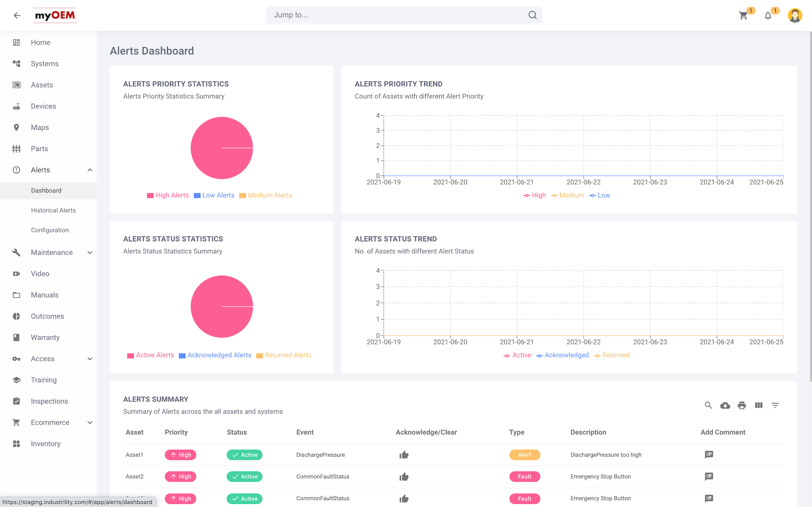Click the Inventory icon
Screen dimensions: 812x507
point(16,443)
